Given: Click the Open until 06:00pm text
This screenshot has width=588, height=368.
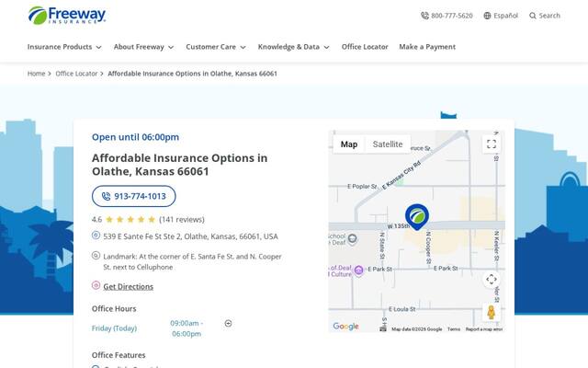Looking at the screenshot, I should [x=135, y=137].
